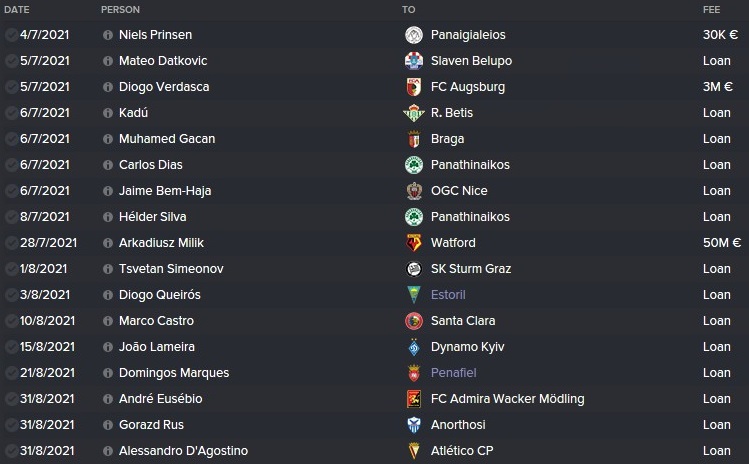Select the Braga club crest

tap(414, 139)
